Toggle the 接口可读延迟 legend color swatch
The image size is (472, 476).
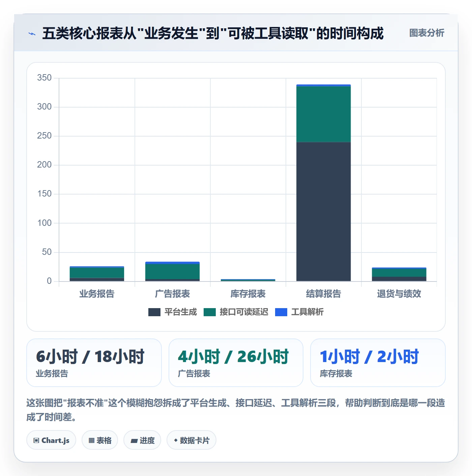tap(209, 312)
